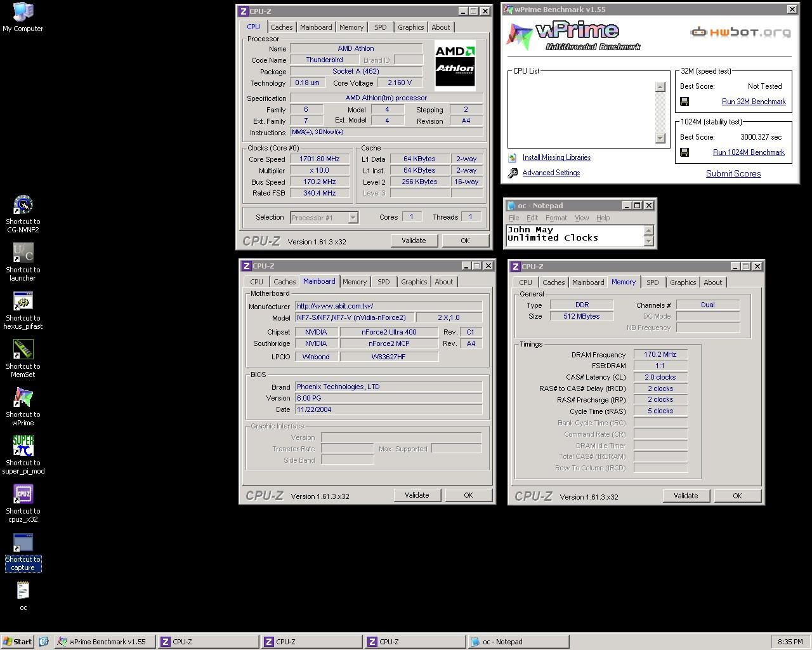Click the Run 32M Benchmark link
The width and height of the screenshot is (812, 650).
coord(754,102)
